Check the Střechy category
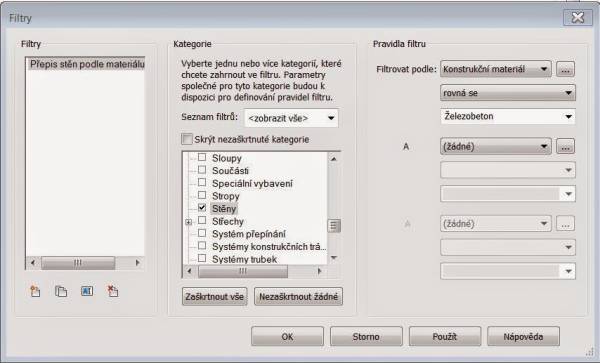Viewport: 600px width, 363px height. (202, 221)
